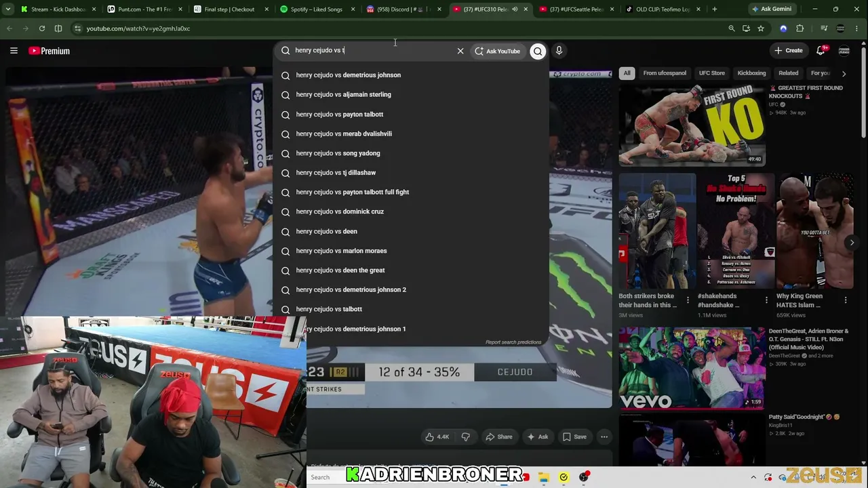Clear the YouTube search box text
The height and width of the screenshot is (488, 868).
(460, 51)
